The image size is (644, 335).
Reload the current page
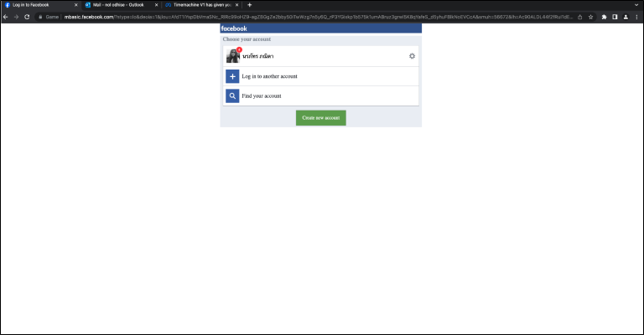click(27, 17)
